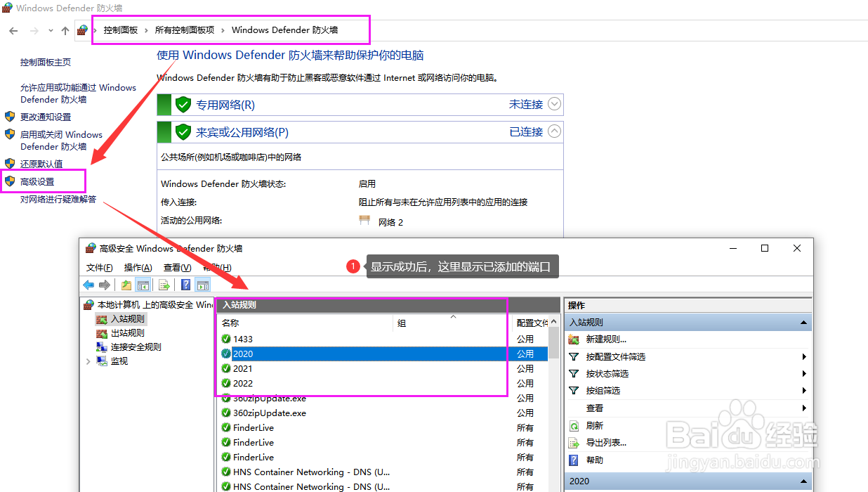Click the monitoring icon in the tree

(102, 361)
